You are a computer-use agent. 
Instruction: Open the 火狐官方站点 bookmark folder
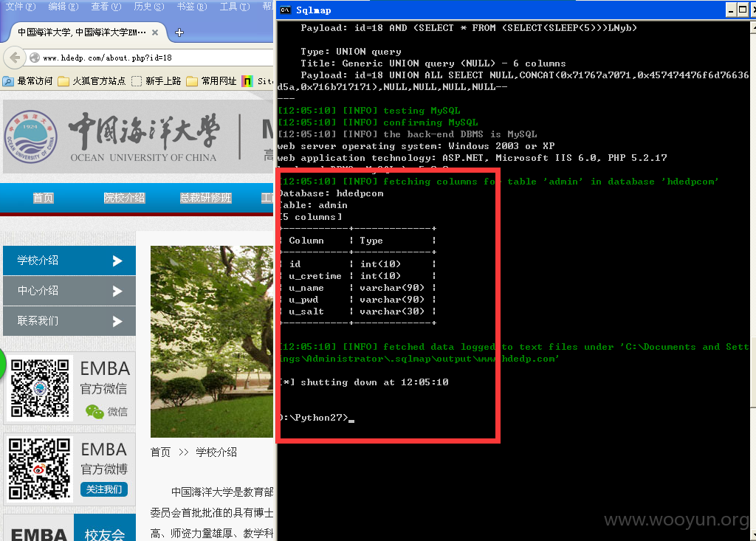pyautogui.click(x=92, y=81)
